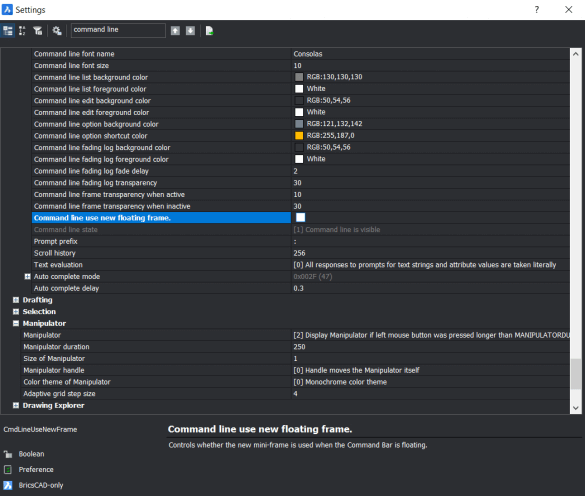
Task: Click the help question mark icon
Action: (x=536, y=9)
